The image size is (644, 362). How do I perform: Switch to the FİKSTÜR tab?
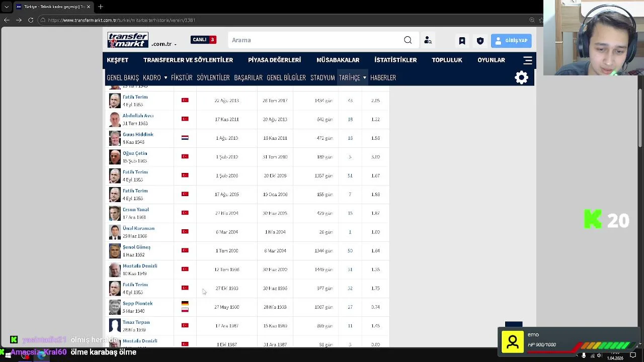[182, 78]
